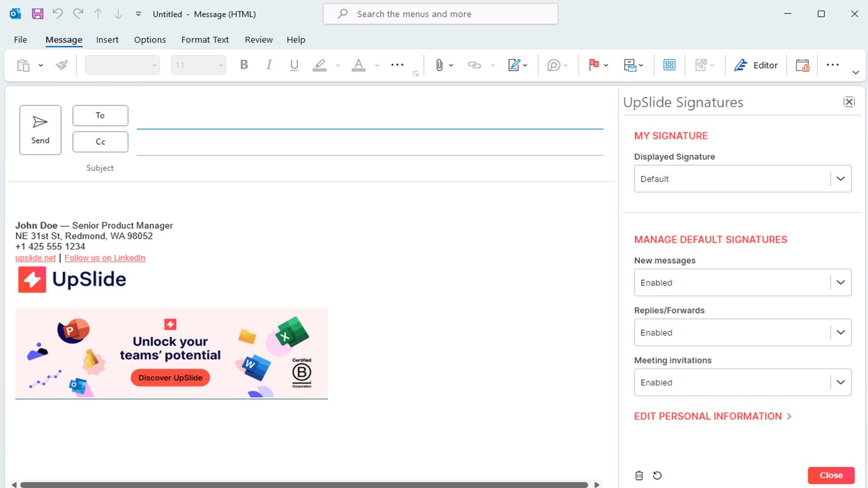Click the Paste clipboard icon

pyautogui.click(x=24, y=65)
